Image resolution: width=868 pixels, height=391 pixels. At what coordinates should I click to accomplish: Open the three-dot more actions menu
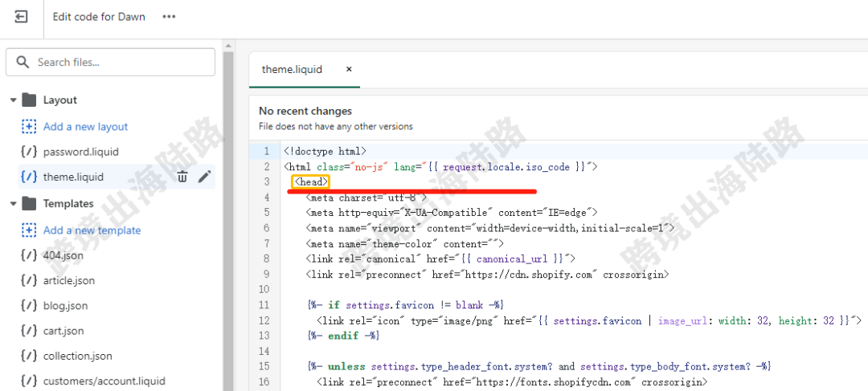click(169, 17)
